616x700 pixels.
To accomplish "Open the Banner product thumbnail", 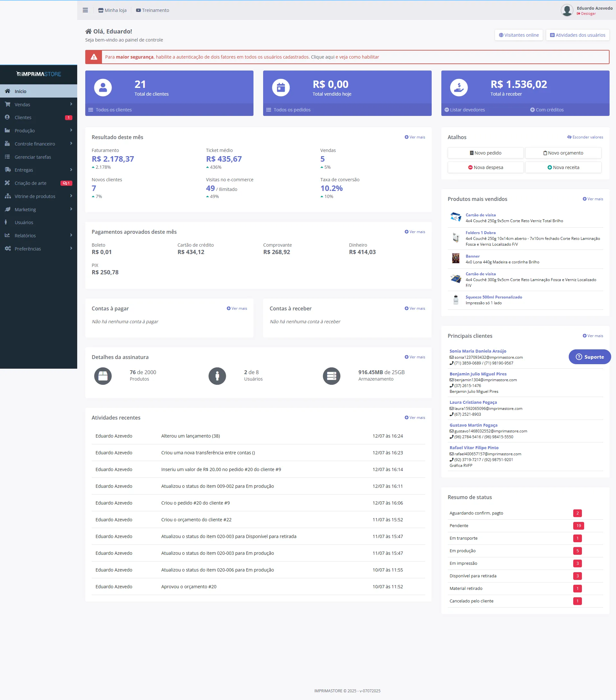I will [x=455, y=259].
